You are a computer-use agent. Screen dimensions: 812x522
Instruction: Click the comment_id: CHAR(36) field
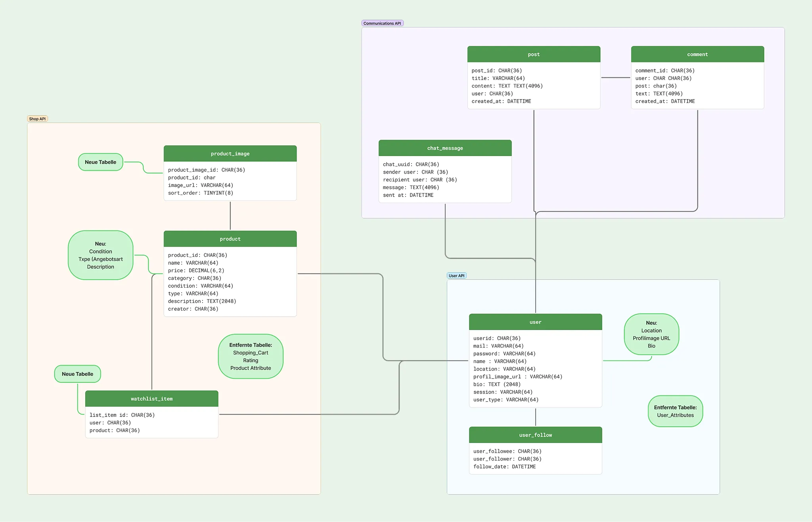(665, 71)
